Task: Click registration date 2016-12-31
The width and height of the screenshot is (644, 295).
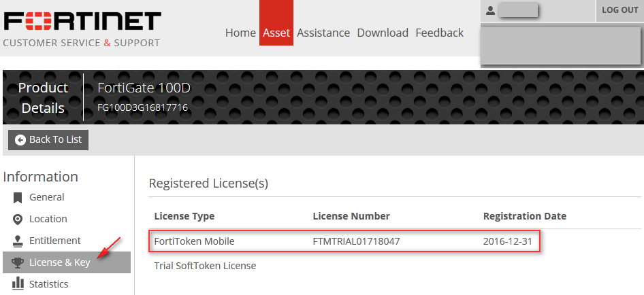Action: (x=508, y=242)
